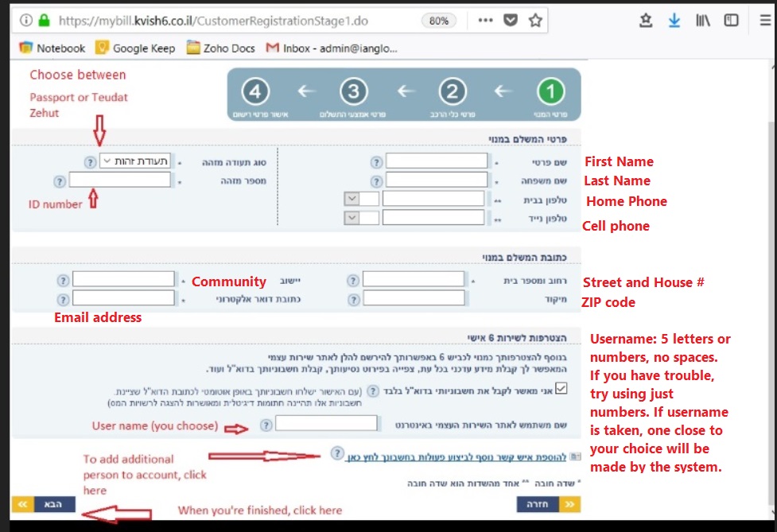Screen dimensions: 777x532
Task: Toggle the sidebar icon in toolbar
Action: pyautogui.click(x=732, y=21)
